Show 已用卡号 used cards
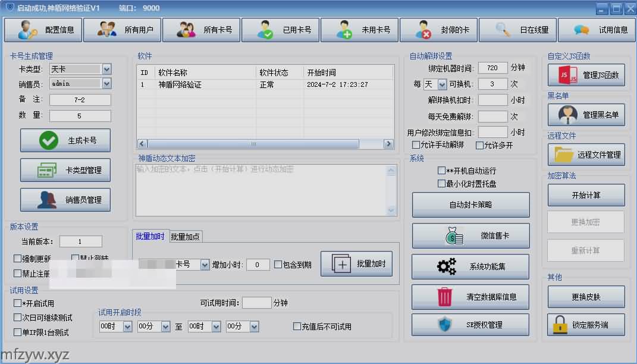This screenshot has height=364, width=637. click(280, 30)
